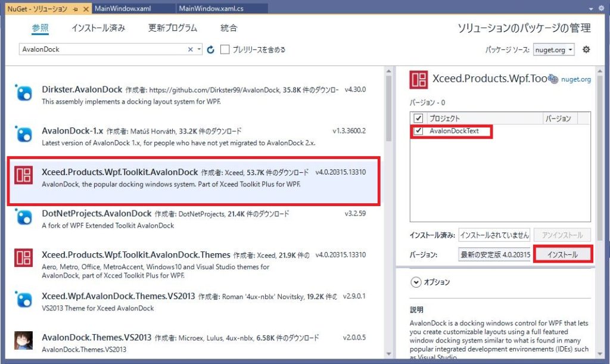Click the package list scroll down arrow
This screenshot has height=364, width=610.
388,354
